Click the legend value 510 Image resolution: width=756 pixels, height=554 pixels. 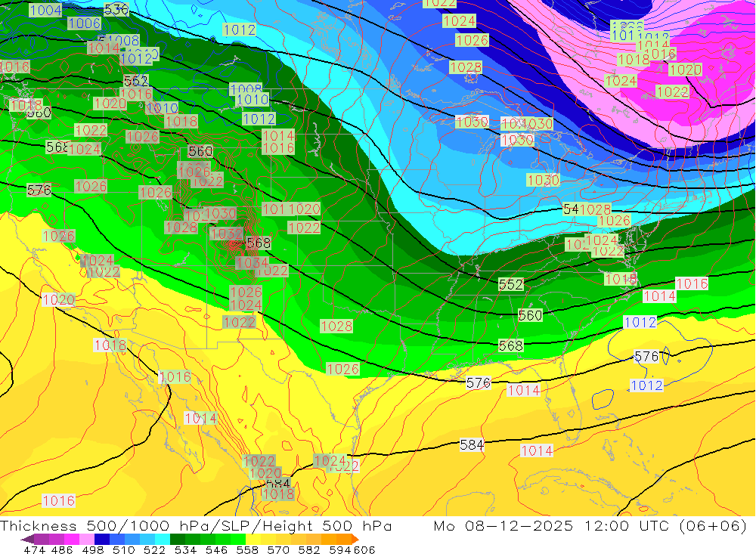[x=123, y=549]
